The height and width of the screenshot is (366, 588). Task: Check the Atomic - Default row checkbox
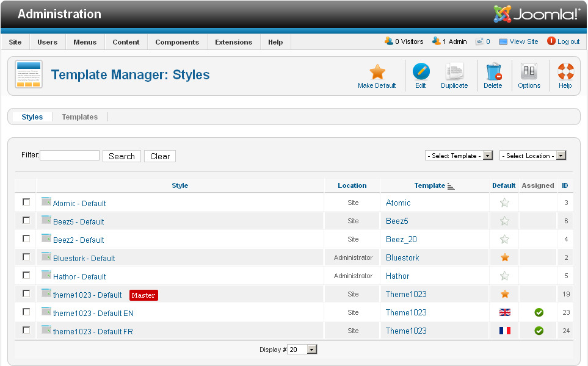[x=26, y=203]
